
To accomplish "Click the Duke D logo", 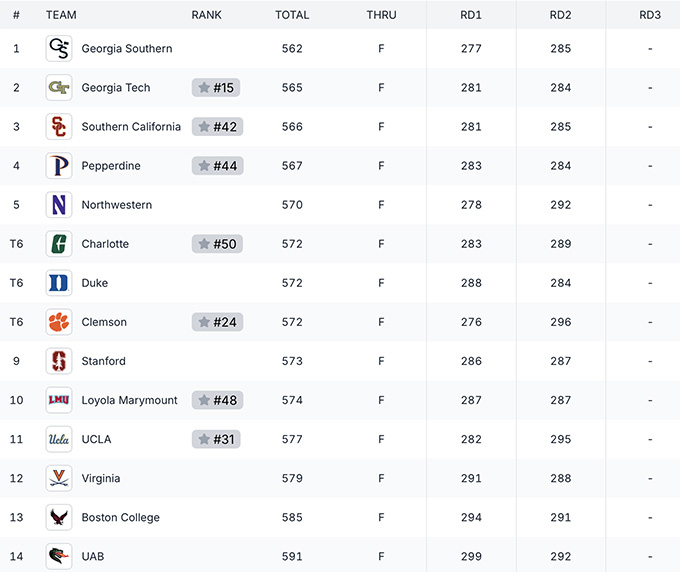I will pyautogui.click(x=59, y=283).
